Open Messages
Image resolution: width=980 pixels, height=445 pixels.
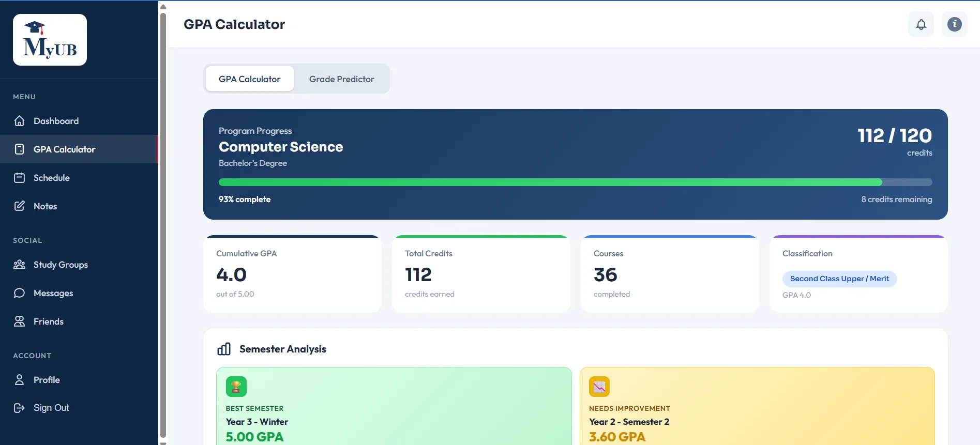79,293
